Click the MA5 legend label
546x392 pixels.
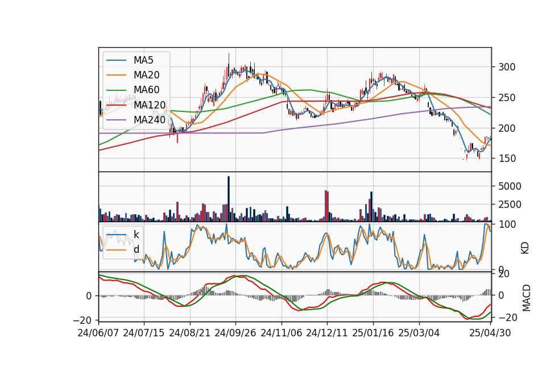(143, 60)
